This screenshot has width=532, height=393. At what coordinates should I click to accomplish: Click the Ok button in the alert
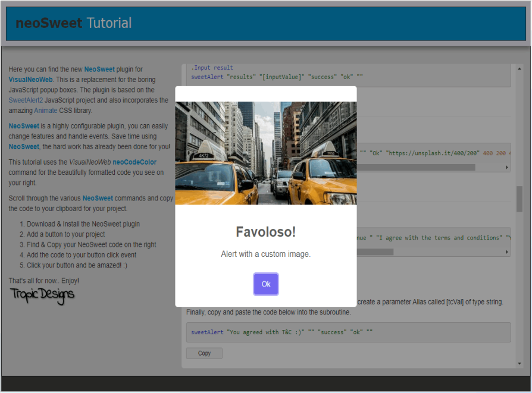click(265, 284)
